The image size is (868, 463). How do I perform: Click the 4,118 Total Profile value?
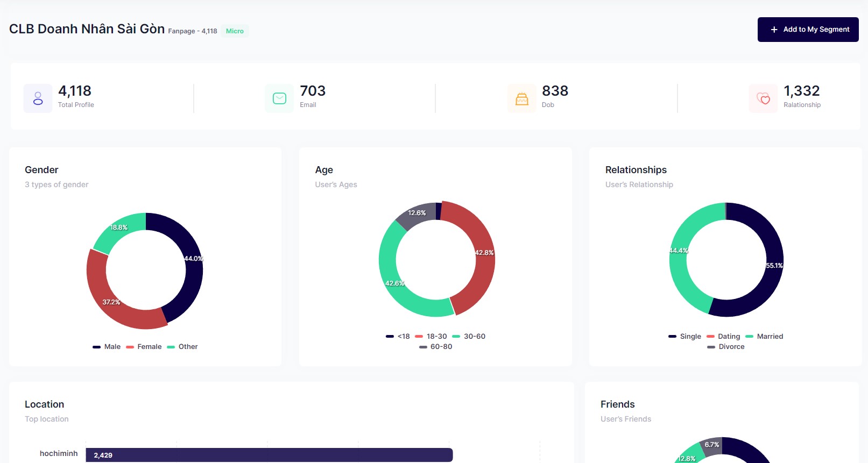tap(75, 91)
